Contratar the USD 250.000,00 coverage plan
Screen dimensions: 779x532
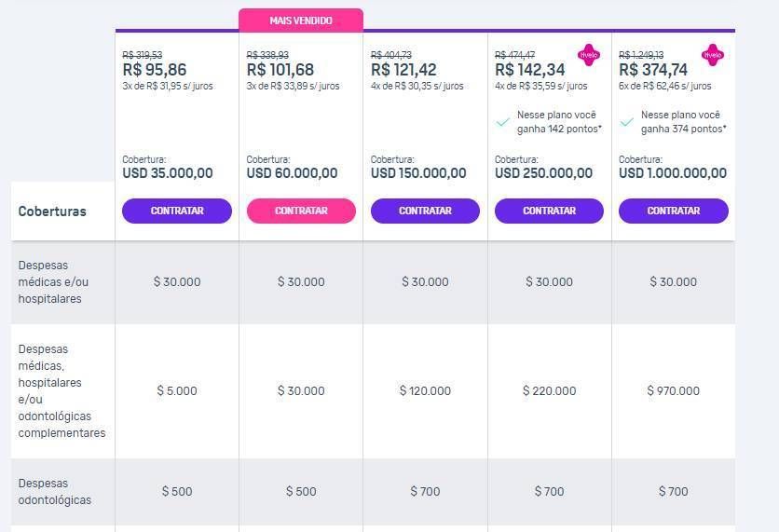coord(549,211)
